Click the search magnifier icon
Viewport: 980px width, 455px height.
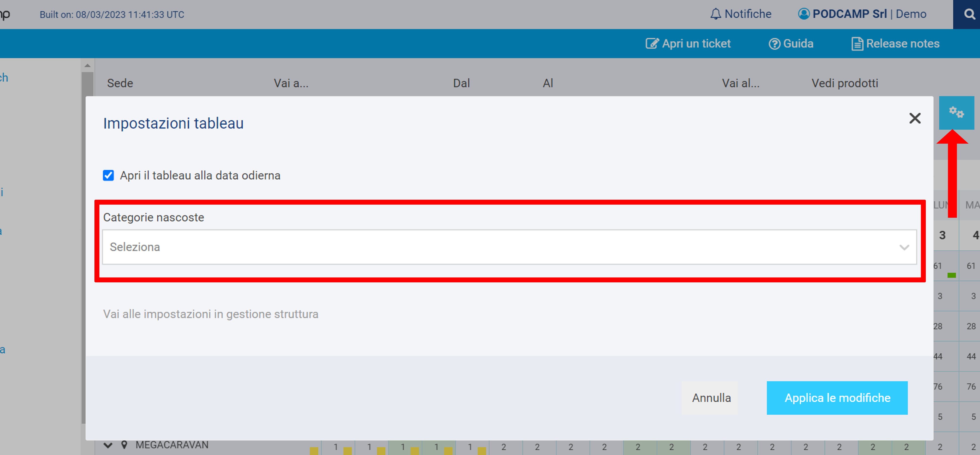tap(969, 14)
